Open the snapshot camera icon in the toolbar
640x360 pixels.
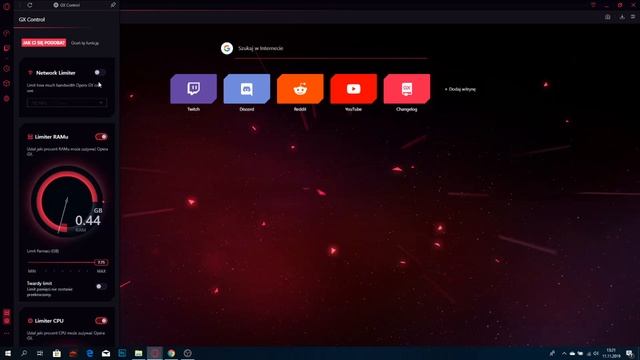click(x=608, y=17)
